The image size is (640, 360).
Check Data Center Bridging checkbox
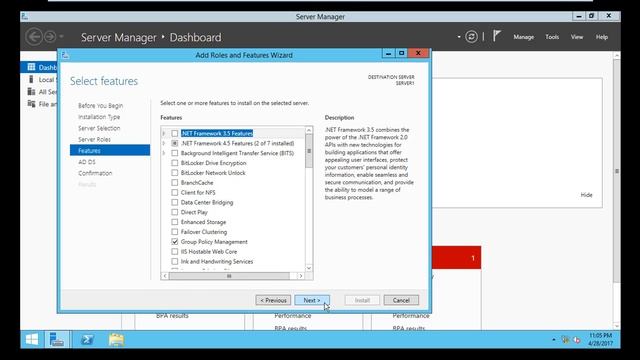click(x=175, y=202)
